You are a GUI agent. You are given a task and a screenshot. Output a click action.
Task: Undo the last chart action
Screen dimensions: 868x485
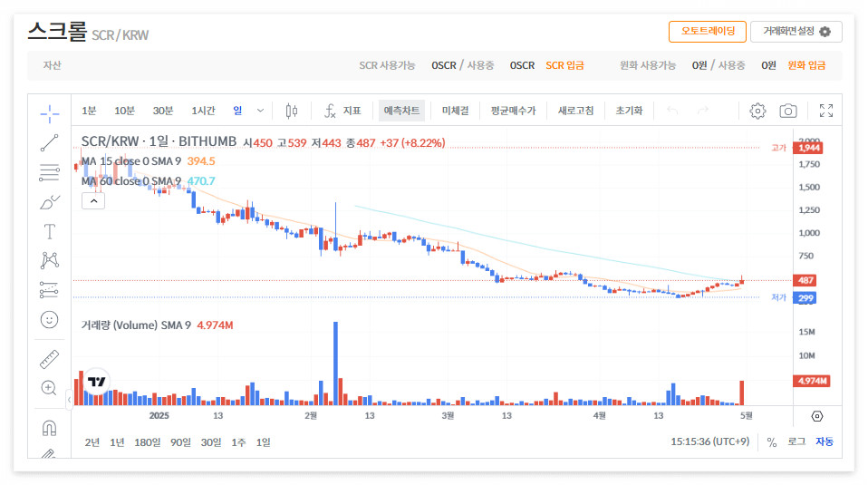click(x=672, y=111)
